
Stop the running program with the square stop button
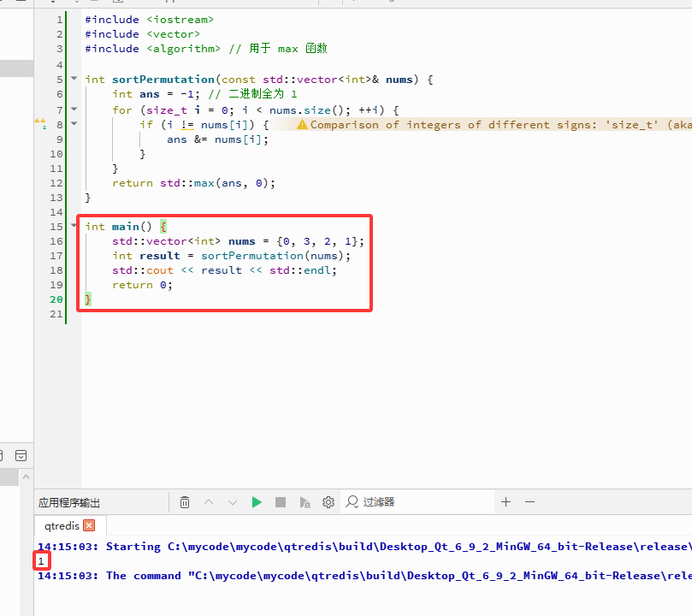(281, 502)
